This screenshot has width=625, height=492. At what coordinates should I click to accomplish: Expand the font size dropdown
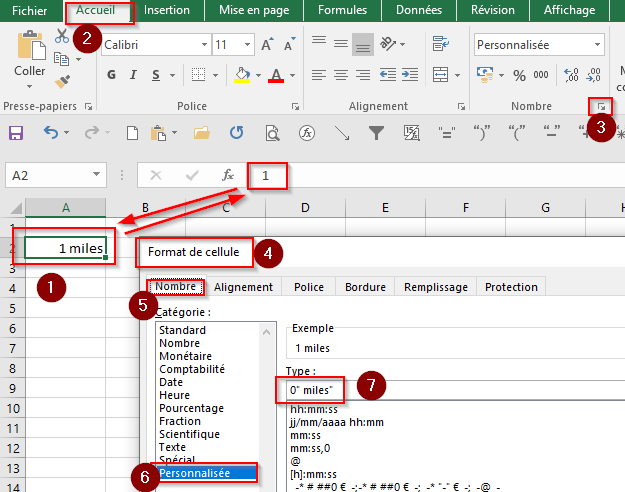click(x=248, y=45)
